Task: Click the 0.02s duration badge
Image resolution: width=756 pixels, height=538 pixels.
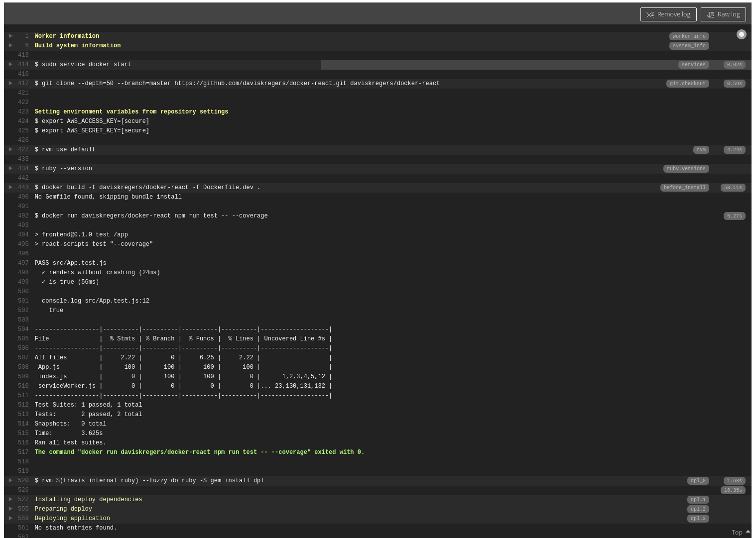Action: (734, 65)
